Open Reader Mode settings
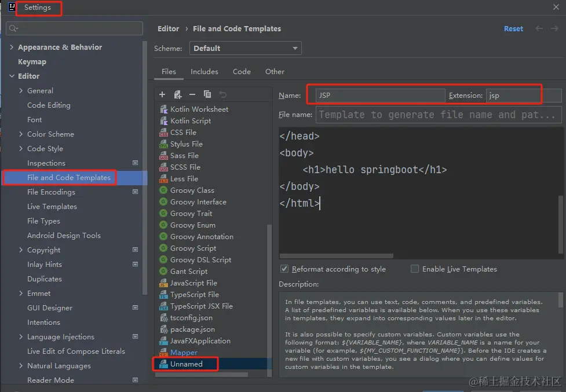Screen dimensions: 566x392 50,380
